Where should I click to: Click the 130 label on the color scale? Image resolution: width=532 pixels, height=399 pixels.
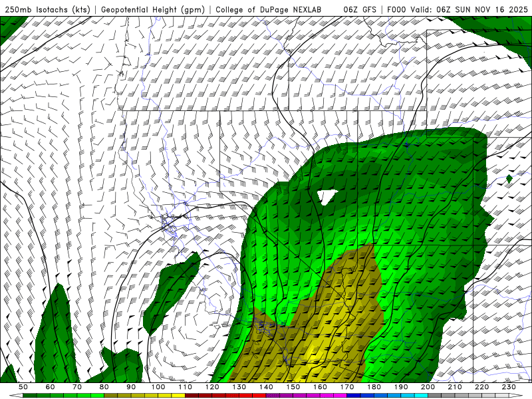click(239, 387)
